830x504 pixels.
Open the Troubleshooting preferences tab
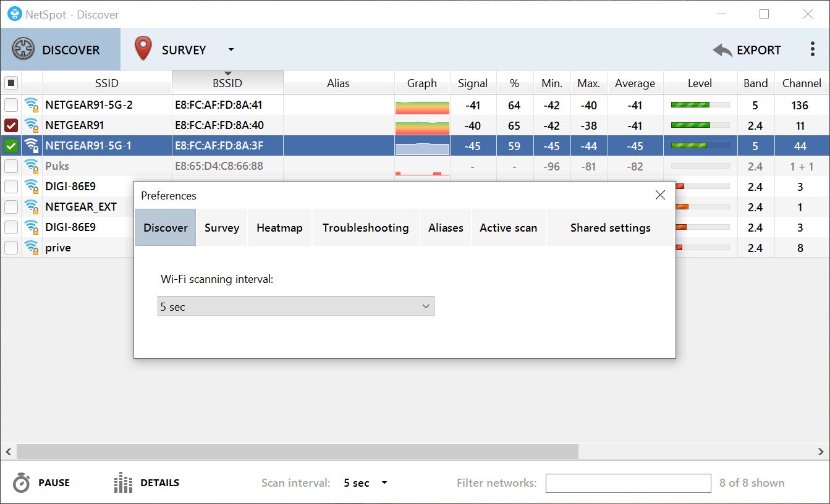point(365,228)
